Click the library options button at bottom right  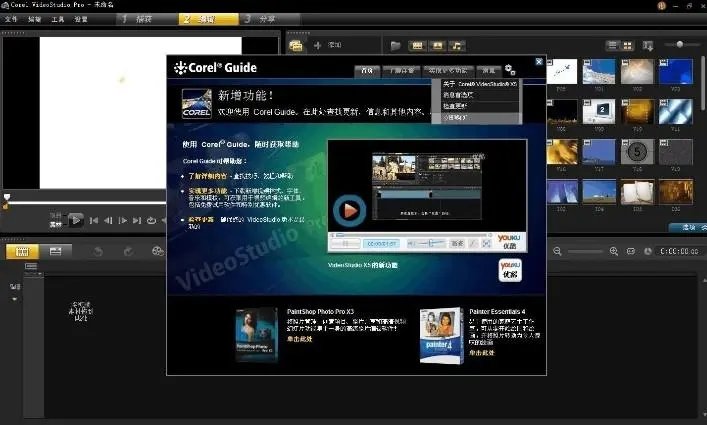[x=688, y=228]
